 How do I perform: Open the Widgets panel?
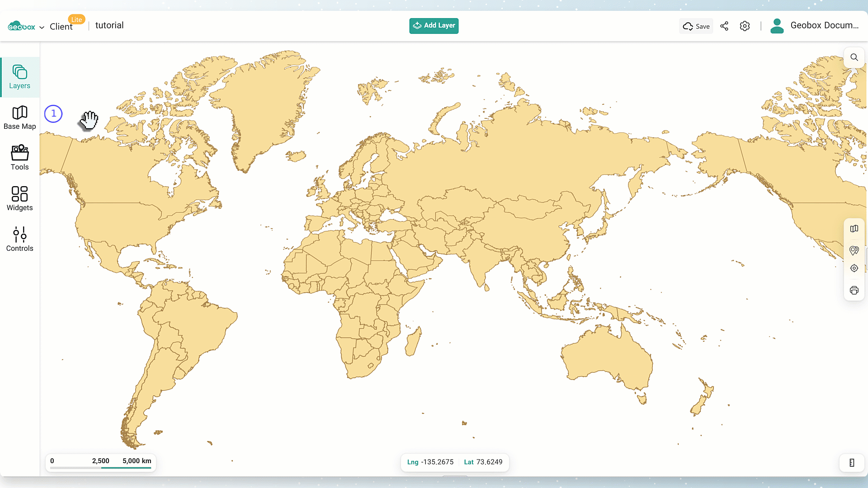pyautogui.click(x=20, y=198)
